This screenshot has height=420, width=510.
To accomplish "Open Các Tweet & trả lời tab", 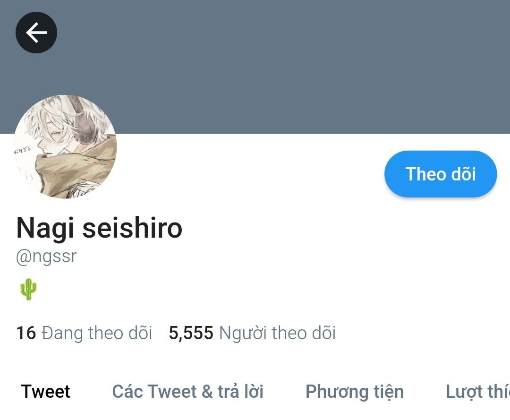I will (x=187, y=391).
